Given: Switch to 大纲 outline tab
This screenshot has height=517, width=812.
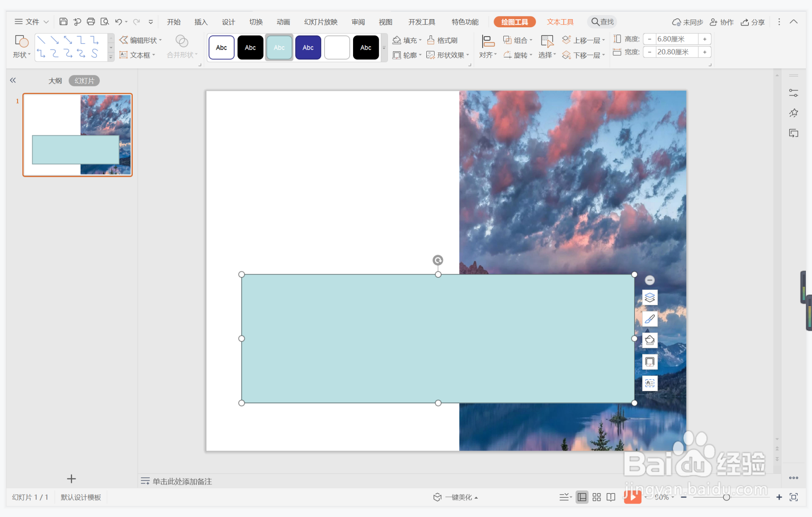Looking at the screenshot, I should coord(55,81).
